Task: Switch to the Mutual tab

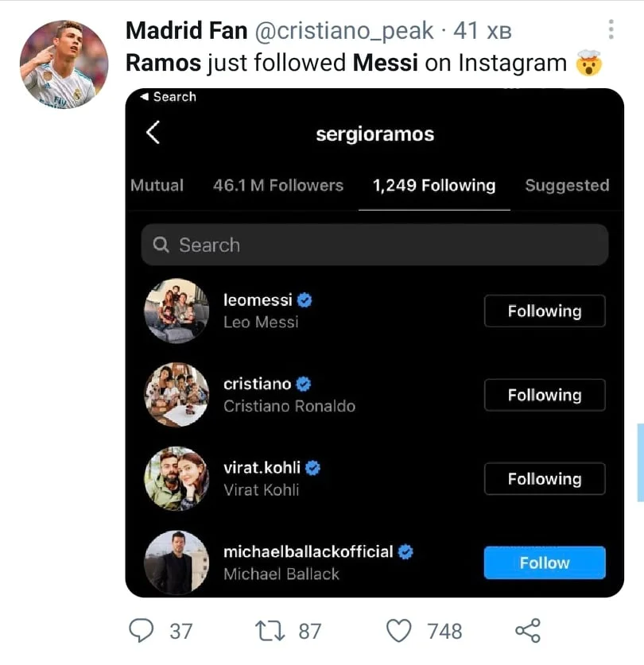Action: (157, 186)
